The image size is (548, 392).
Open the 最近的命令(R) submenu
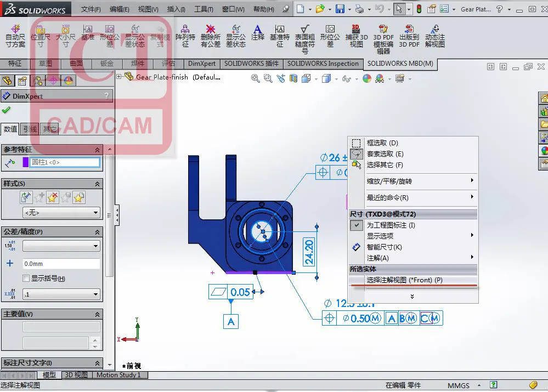413,197
